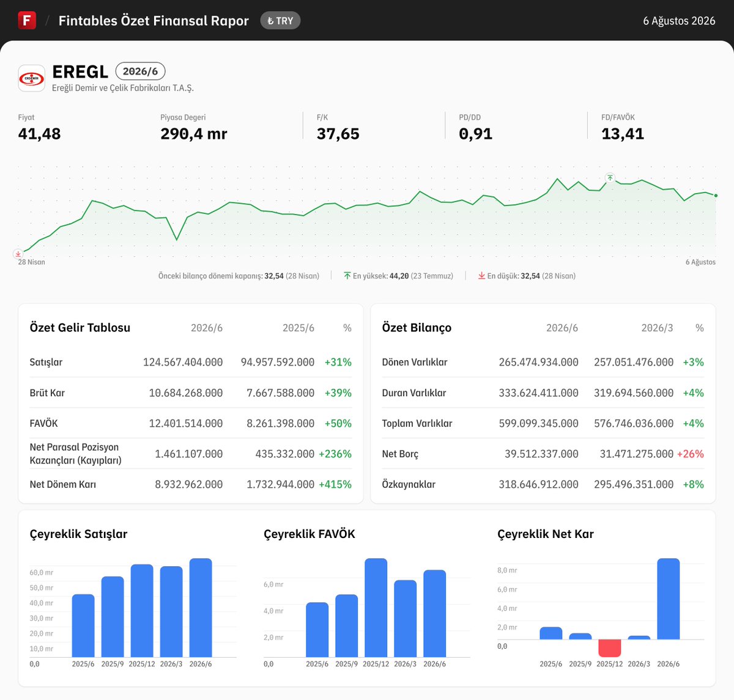Click the 28 Nisan chart axis label

pos(32,262)
